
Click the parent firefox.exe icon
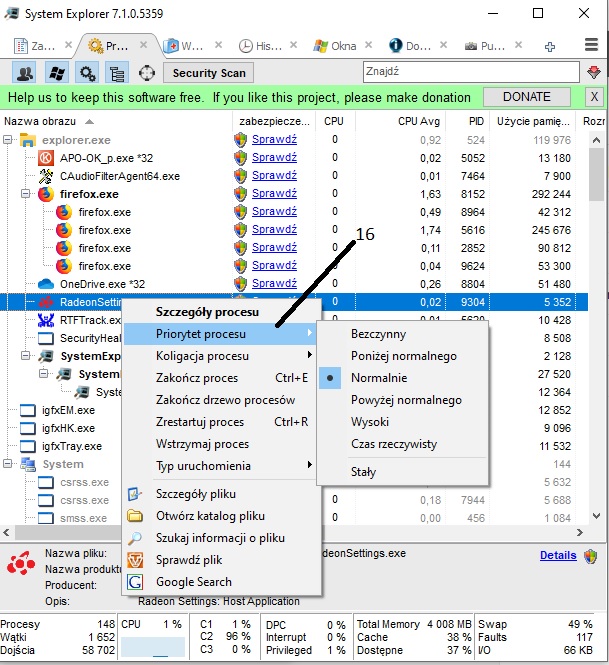point(46,194)
